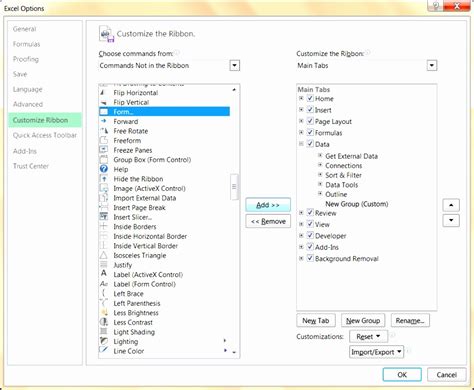
Task: Open the Choose commands from dropdown
Action: pos(235,65)
